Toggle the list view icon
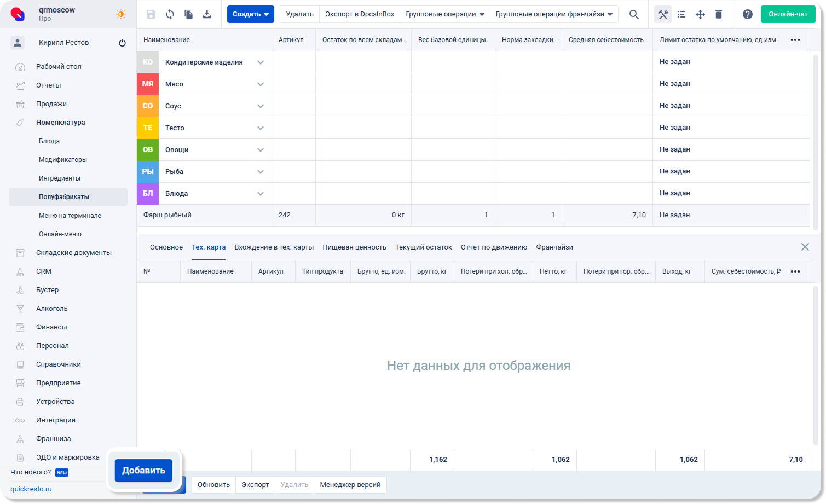Image resolution: width=826 pixels, height=504 pixels. click(681, 14)
